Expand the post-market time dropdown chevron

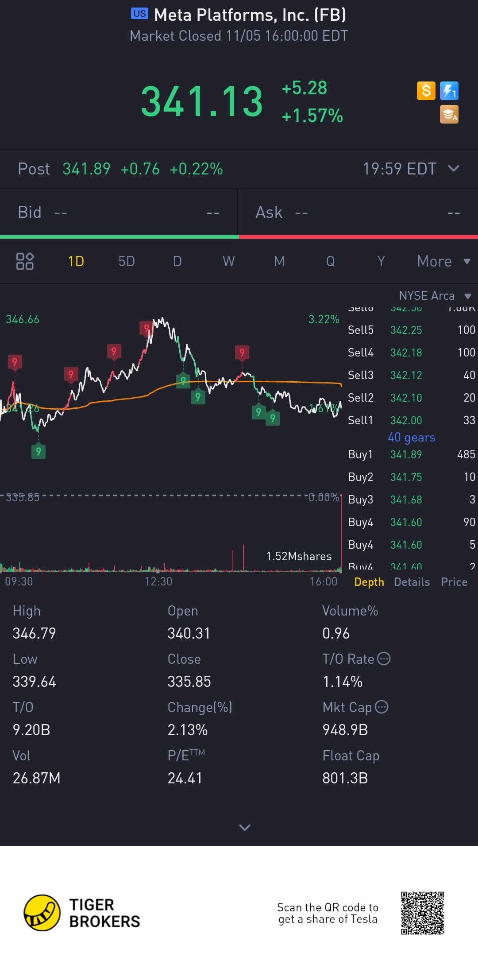(x=454, y=168)
